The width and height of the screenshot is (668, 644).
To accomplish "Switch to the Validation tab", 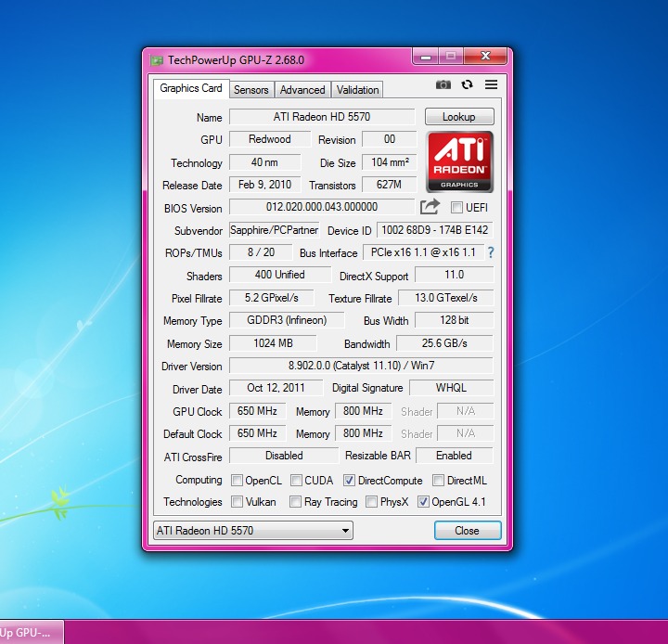I will (x=357, y=90).
